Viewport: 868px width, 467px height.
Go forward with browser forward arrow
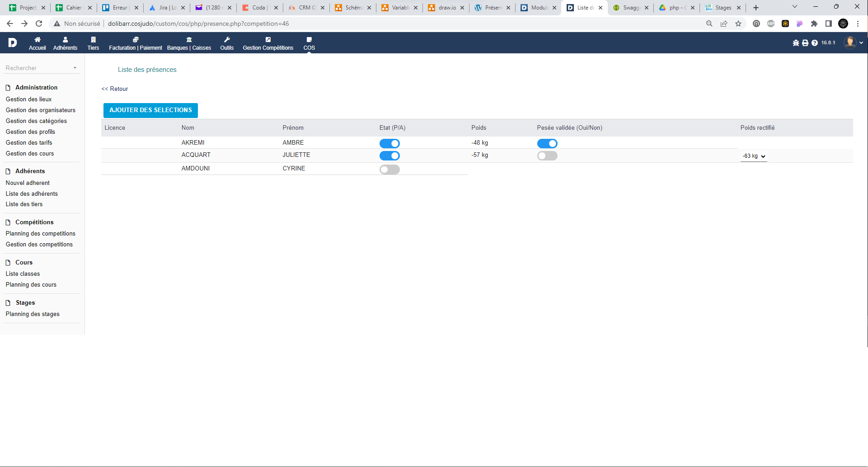(x=24, y=24)
